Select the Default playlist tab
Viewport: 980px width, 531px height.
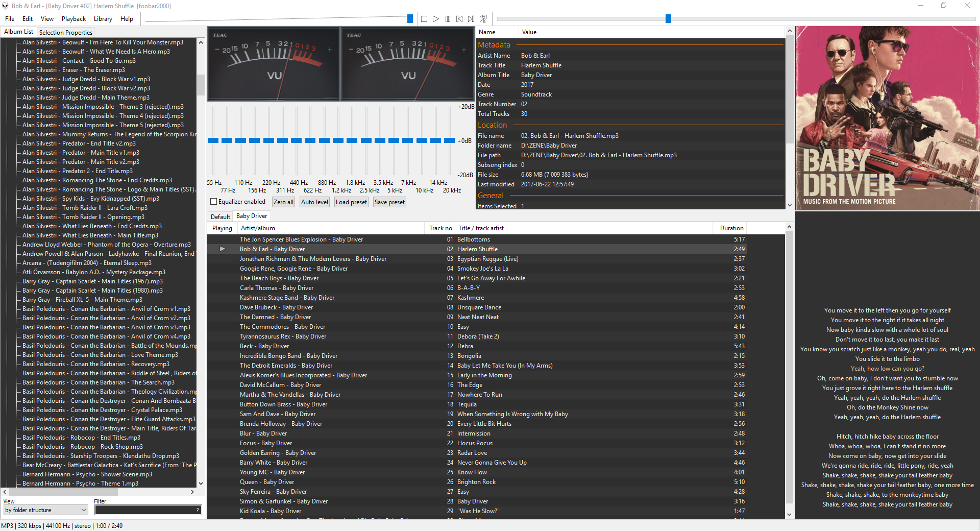tap(220, 216)
